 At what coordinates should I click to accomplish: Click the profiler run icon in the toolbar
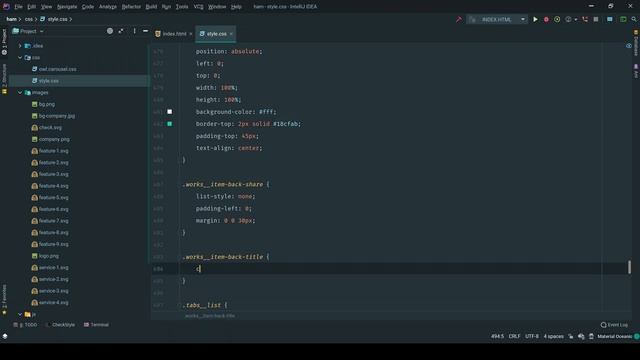coord(568,19)
